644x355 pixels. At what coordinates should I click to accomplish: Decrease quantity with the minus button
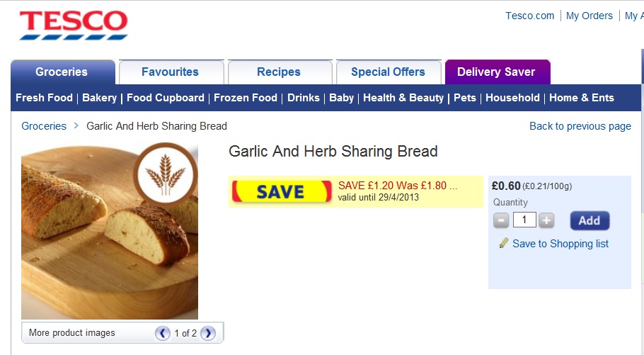[x=501, y=220]
